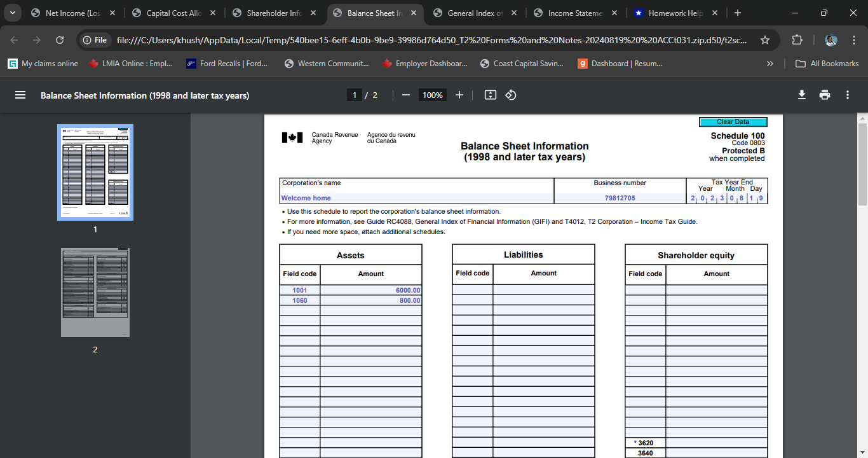Go forward in browser history

coord(37,40)
